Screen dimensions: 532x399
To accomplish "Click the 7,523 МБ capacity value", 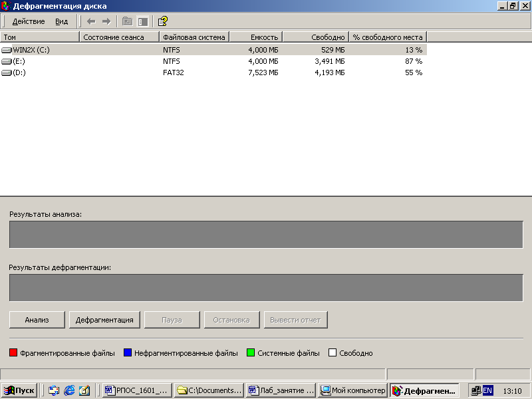I will tap(263, 72).
